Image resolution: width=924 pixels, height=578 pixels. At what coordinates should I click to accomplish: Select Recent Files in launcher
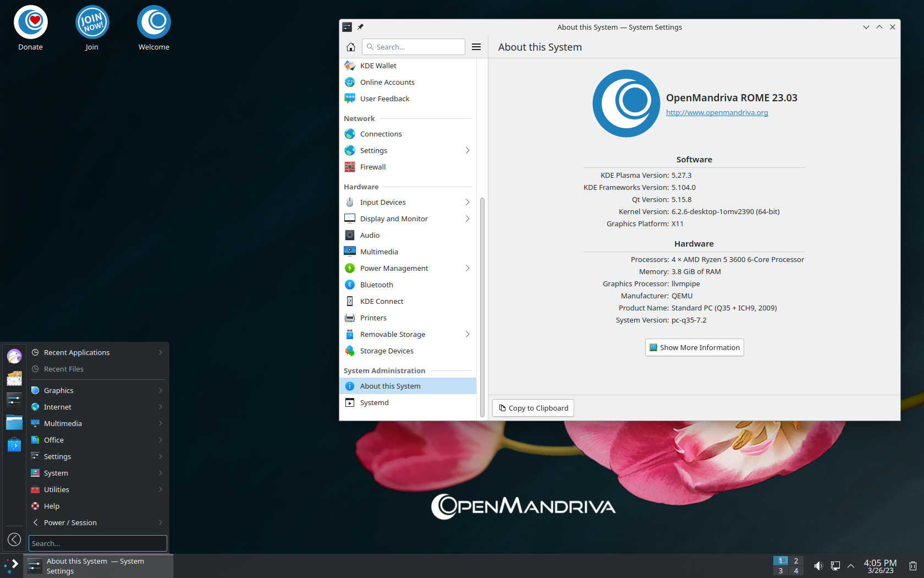[97, 369]
